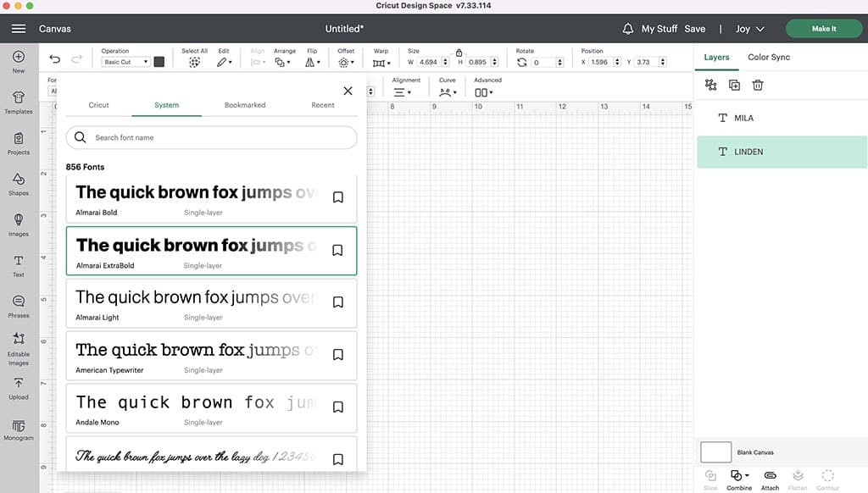Expand the Offset dropdown
This screenshot has width=868, height=493.
point(346,62)
